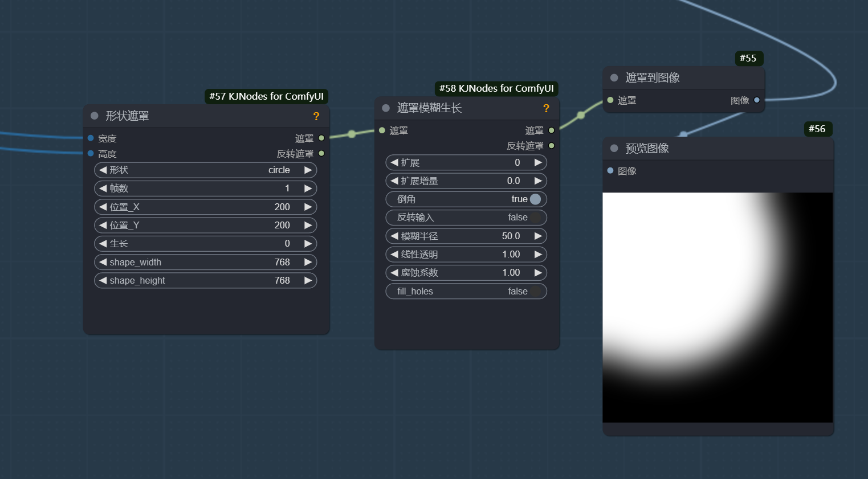The image size is (868, 479).
Task: Increase 生长 value
Action: click(x=308, y=243)
